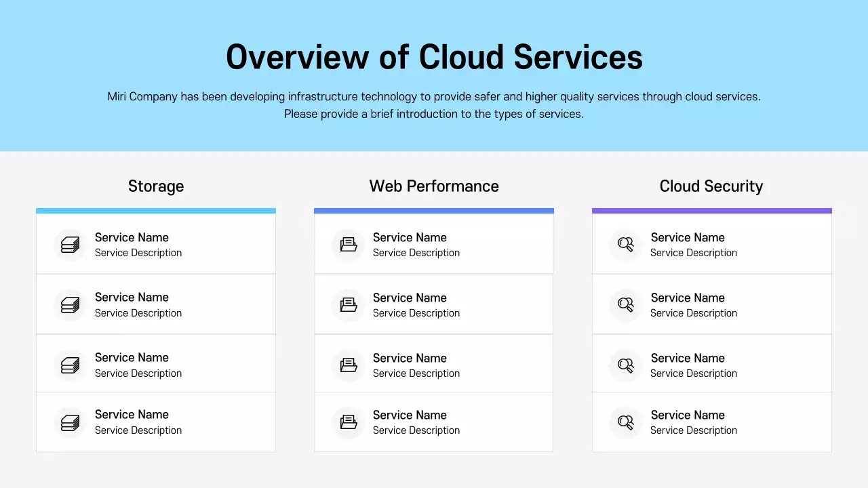Viewport: 868px width, 488px height.
Task: Click the bottom Storage row's stacked-disks icon
Action: click(x=71, y=422)
